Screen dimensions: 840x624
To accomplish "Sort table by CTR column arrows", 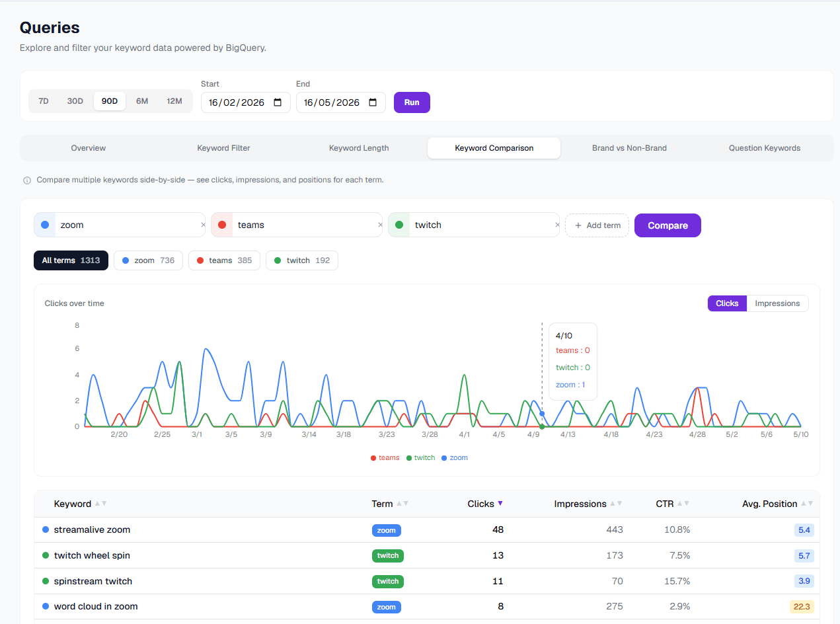I will point(683,504).
